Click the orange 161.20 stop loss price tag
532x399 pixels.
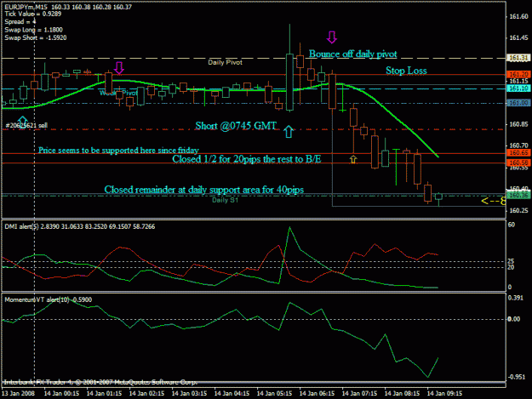coord(518,74)
